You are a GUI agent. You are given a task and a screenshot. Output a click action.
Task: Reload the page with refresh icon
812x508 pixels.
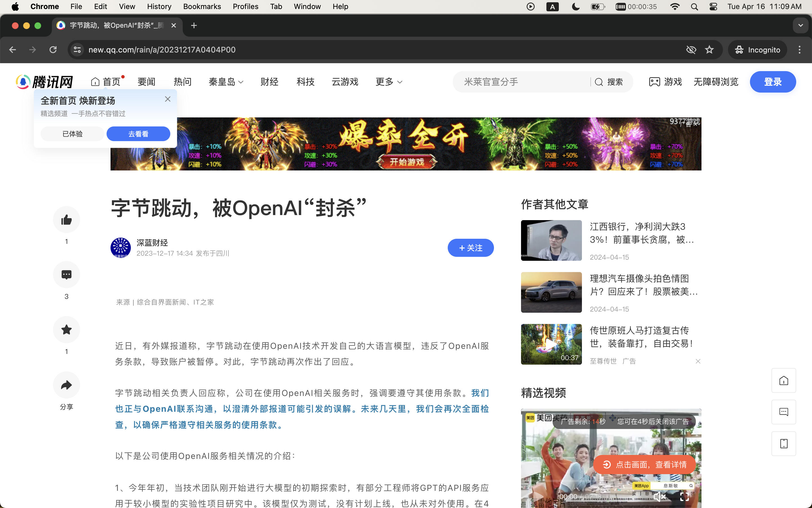(53, 50)
